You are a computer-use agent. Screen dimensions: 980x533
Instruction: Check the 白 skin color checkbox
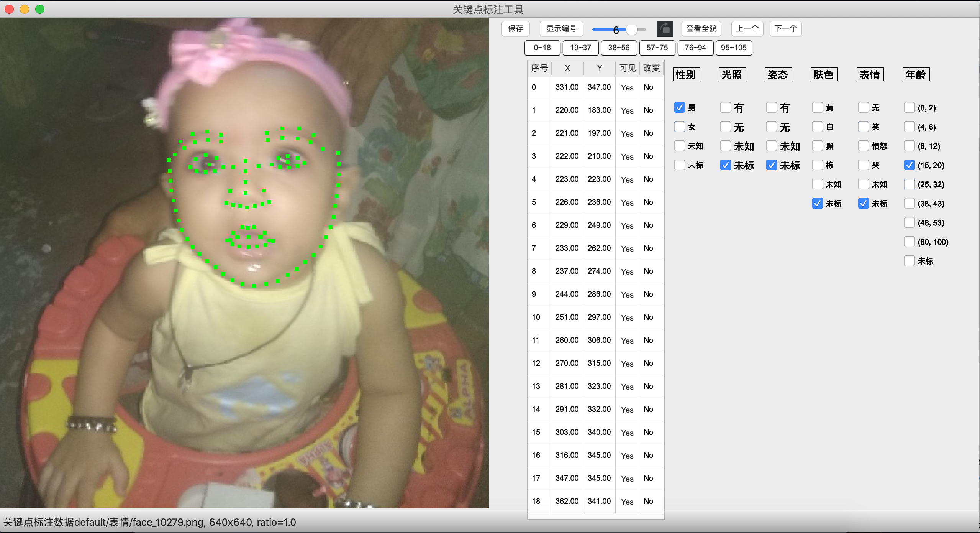[817, 127]
